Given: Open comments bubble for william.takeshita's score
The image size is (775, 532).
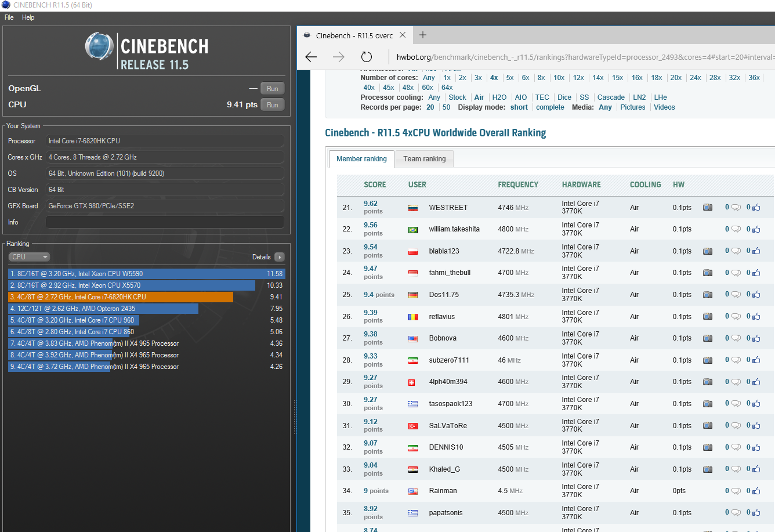Looking at the screenshot, I should 736,229.
